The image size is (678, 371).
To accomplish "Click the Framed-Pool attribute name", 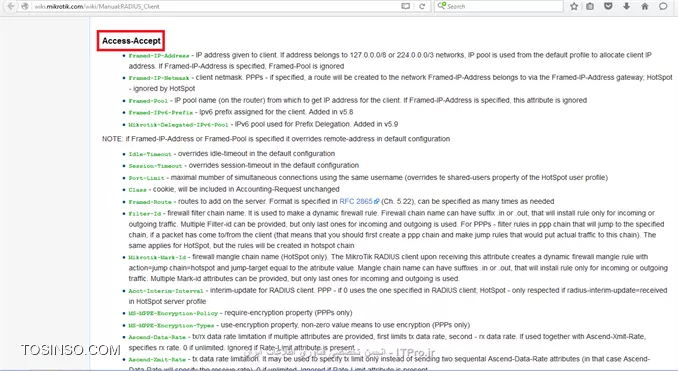I will (148, 101).
